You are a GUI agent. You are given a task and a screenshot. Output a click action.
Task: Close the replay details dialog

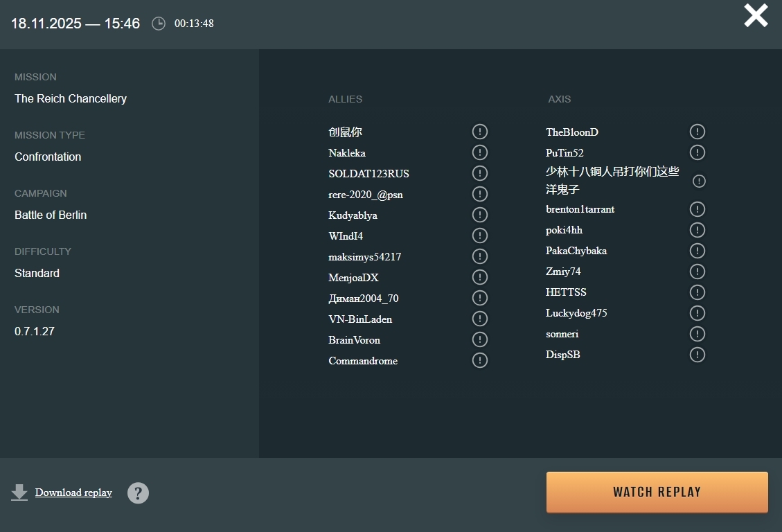pos(756,15)
